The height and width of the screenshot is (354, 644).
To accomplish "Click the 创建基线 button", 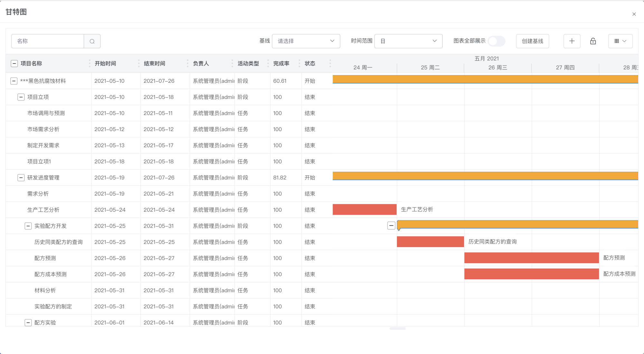I will point(532,41).
